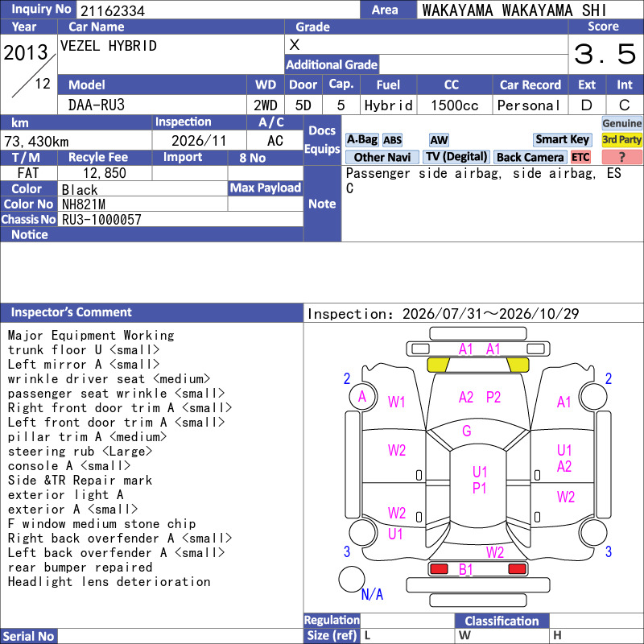
Task: Click the car name VEZEL HYBRID
Action: click(x=109, y=46)
